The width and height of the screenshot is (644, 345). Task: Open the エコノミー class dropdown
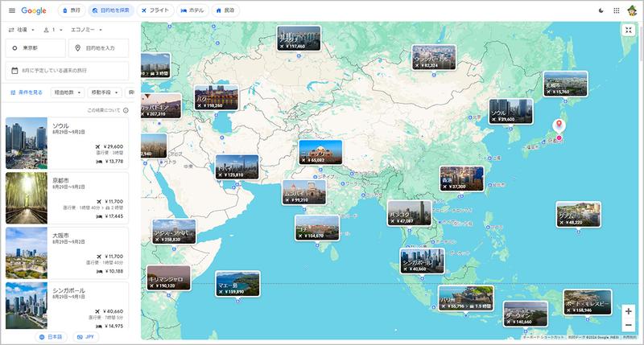pyautogui.click(x=86, y=30)
